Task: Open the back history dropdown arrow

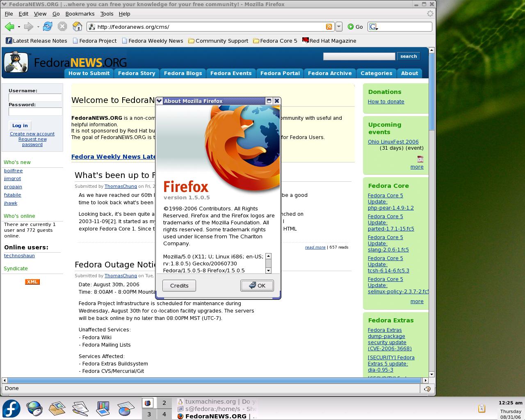Action: [19, 27]
